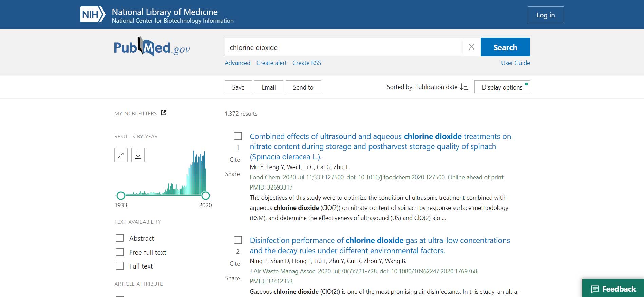
Task: Clear the search box with X icon
Action: point(471,47)
